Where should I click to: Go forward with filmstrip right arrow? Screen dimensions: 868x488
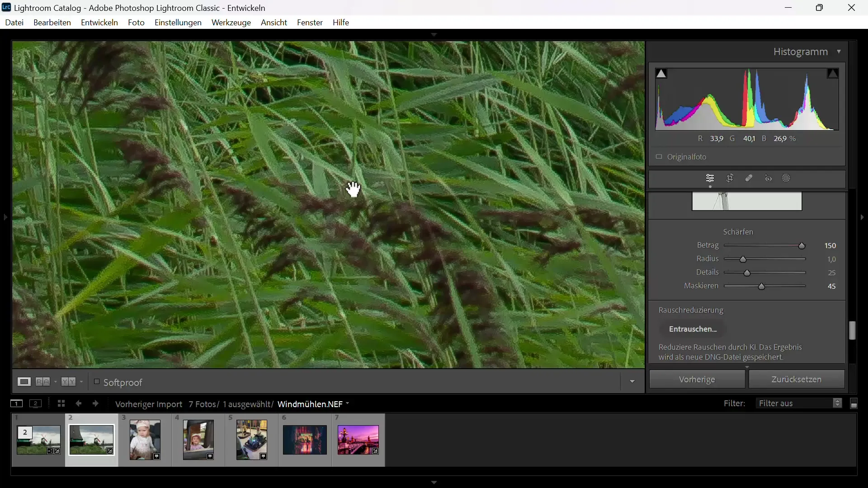tap(95, 404)
